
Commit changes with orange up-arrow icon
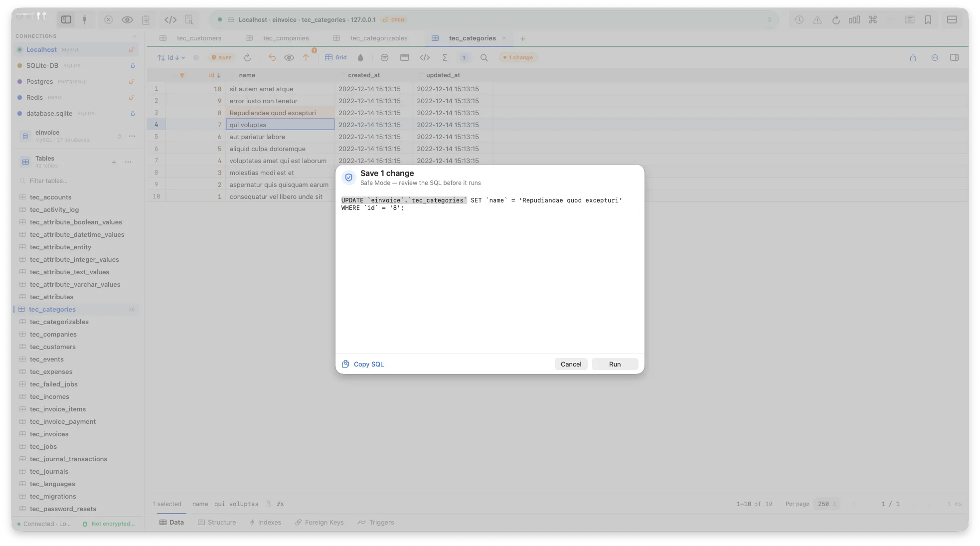click(x=306, y=57)
